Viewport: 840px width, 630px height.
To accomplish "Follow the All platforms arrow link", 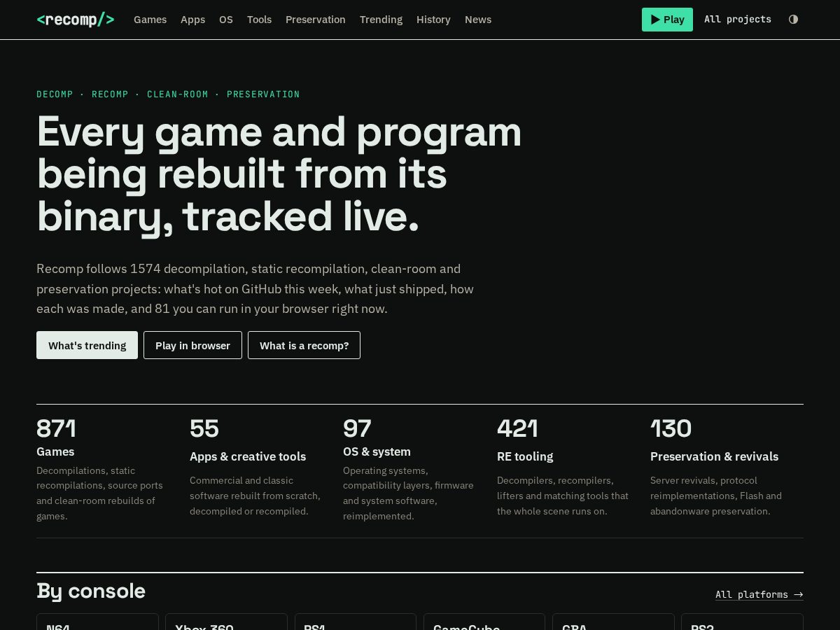I will click(759, 594).
